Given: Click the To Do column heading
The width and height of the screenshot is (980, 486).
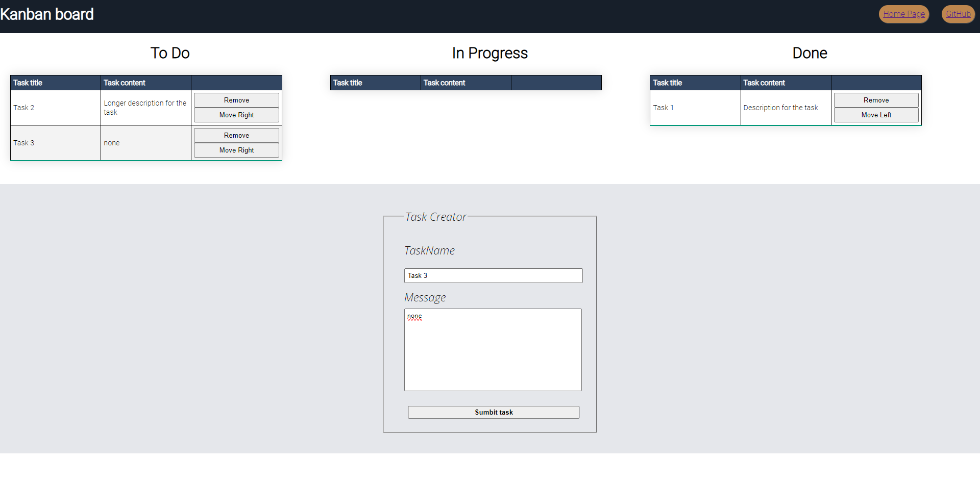Looking at the screenshot, I should tap(170, 53).
